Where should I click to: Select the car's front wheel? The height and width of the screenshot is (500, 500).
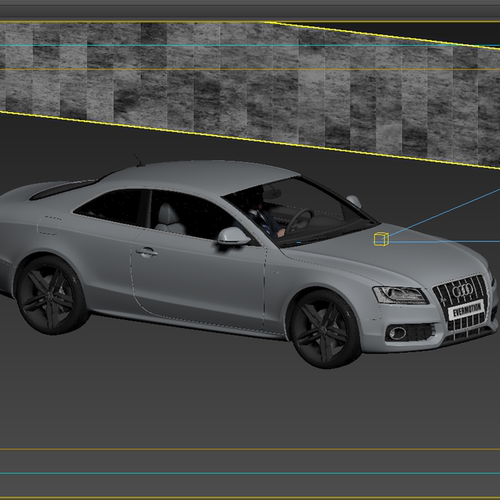(x=325, y=330)
